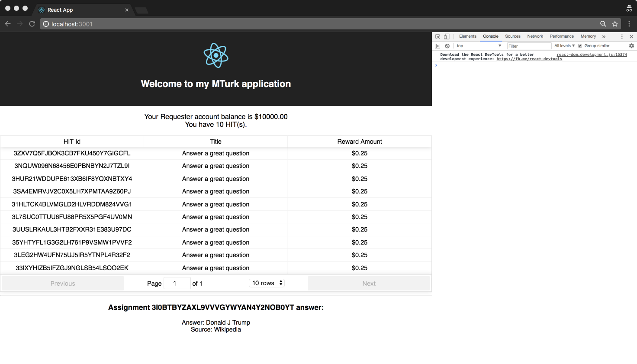Open the 10 rows page size dropdown
Screen dimensions: 637x364
click(x=267, y=283)
